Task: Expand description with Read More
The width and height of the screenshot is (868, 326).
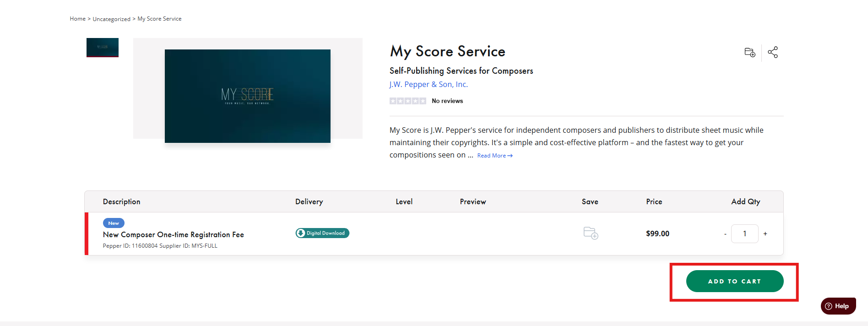Action: coord(495,156)
